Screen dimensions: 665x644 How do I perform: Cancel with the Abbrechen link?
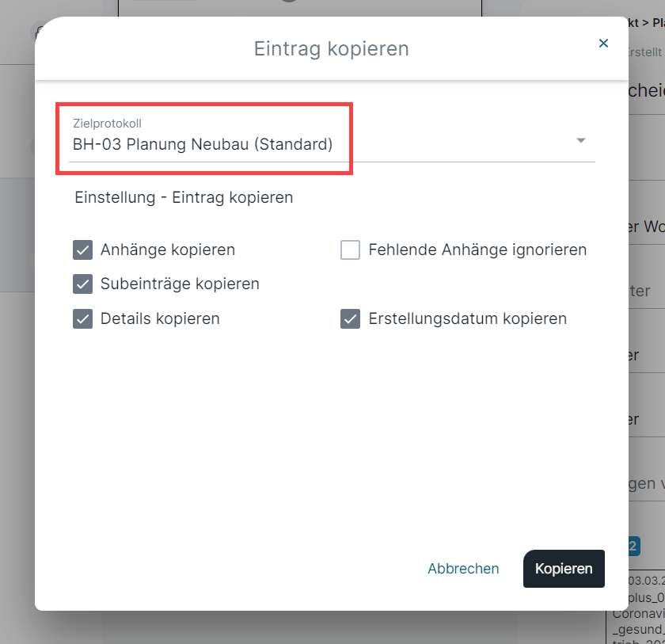click(x=463, y=569)
